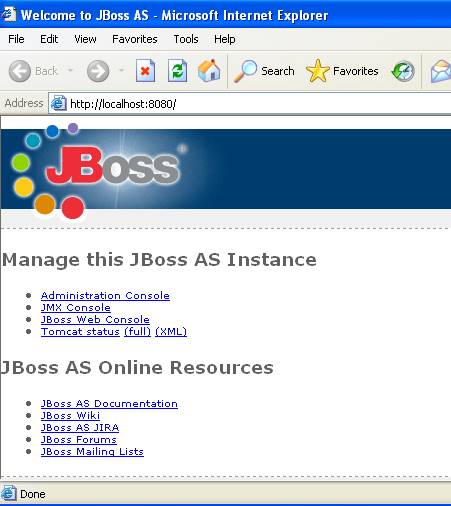
Task: Expand the Back button history dropdown arrow
Action: (70, 70)
